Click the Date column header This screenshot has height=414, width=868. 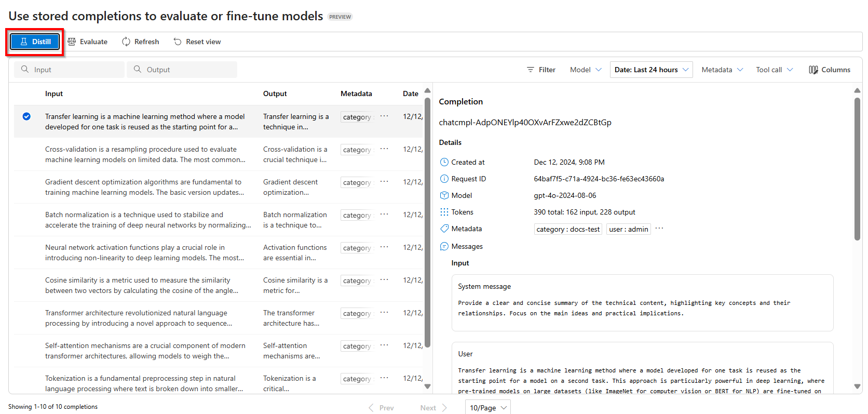click(410, 94)
